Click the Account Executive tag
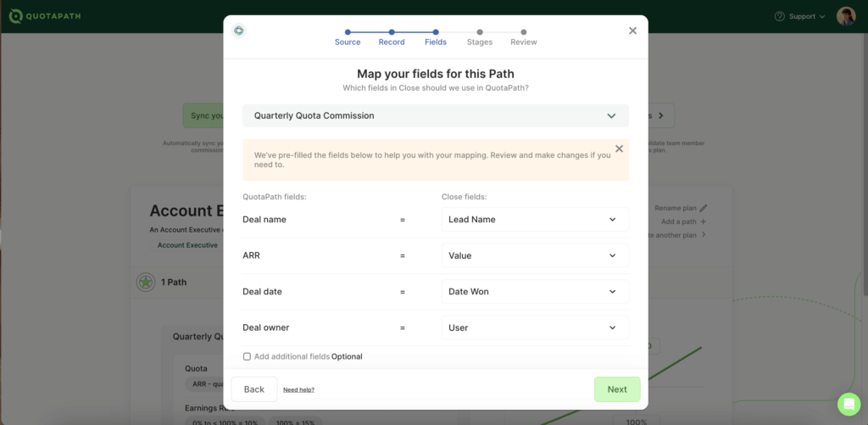This screenshot has width=868, height=425. pos(187,245)
